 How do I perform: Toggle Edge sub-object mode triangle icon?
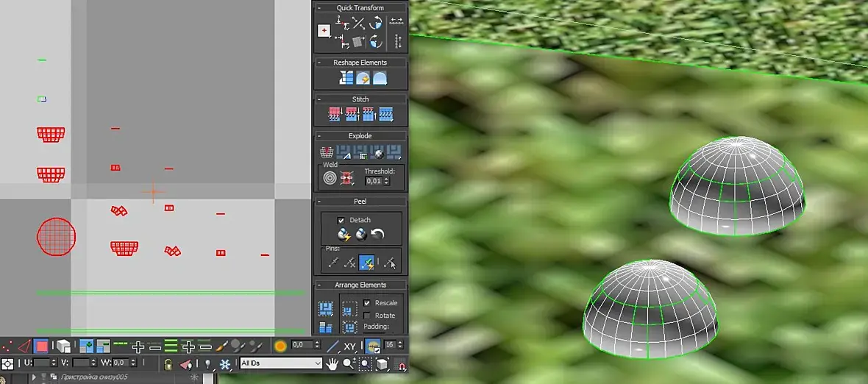pyautogui.click(x=24, y=346)
